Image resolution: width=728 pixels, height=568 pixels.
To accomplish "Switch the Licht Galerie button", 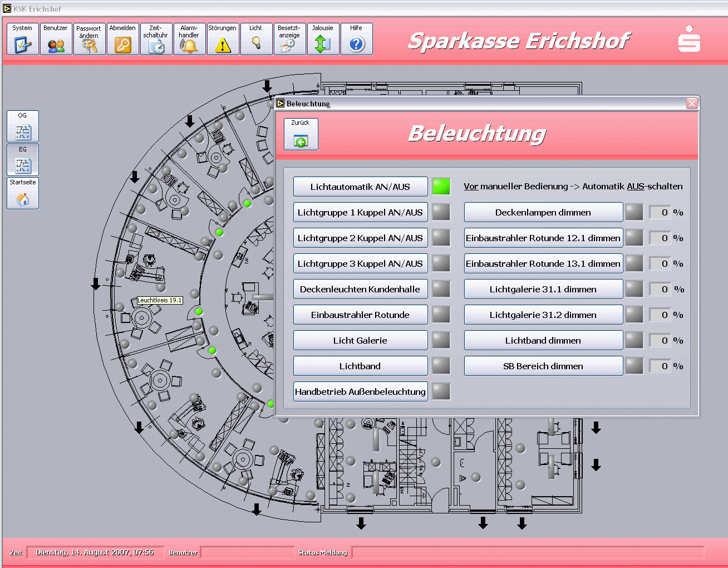I will pyautogui.click(x=361, y=340).
